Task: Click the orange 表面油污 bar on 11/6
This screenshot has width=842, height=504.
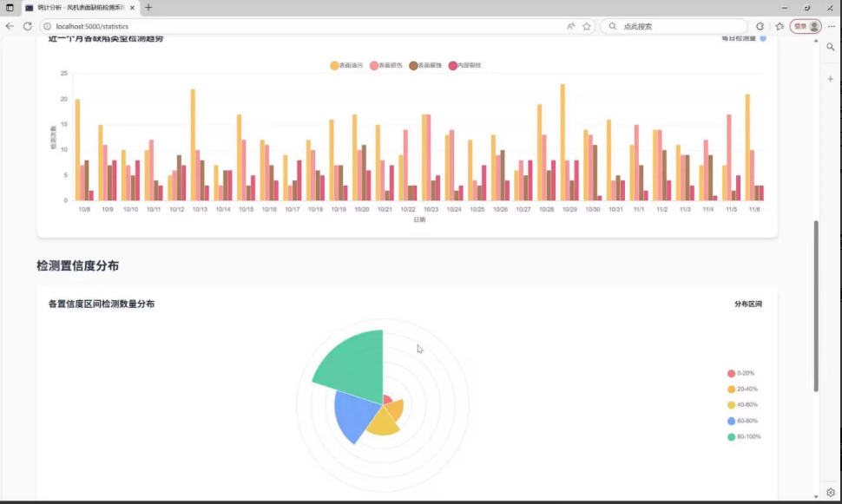Action: click(747, 147)
